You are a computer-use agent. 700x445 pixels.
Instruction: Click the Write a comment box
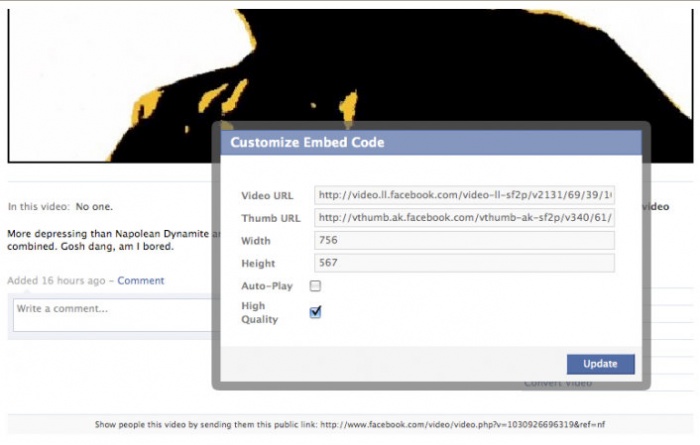point(116,315)
